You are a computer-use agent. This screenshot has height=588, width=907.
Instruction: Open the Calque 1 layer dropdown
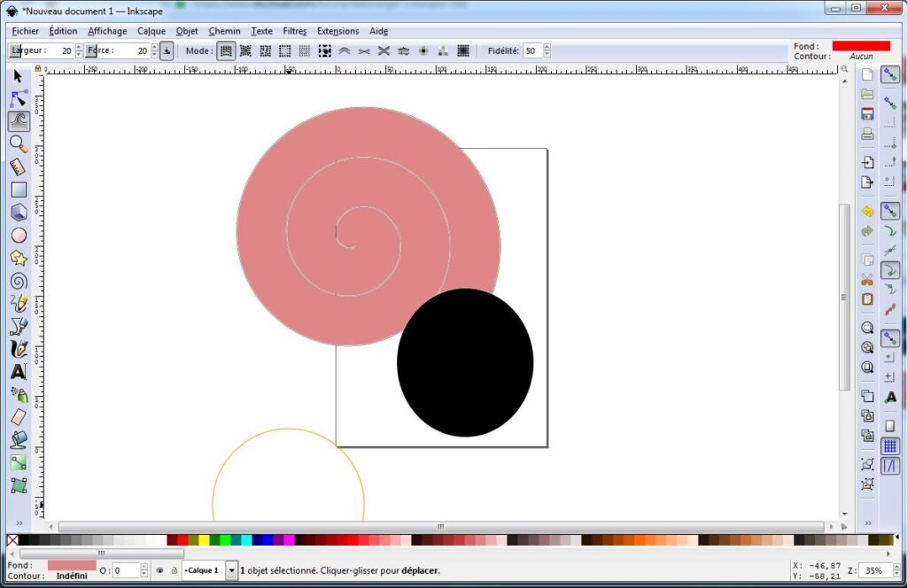coord(230,570)
